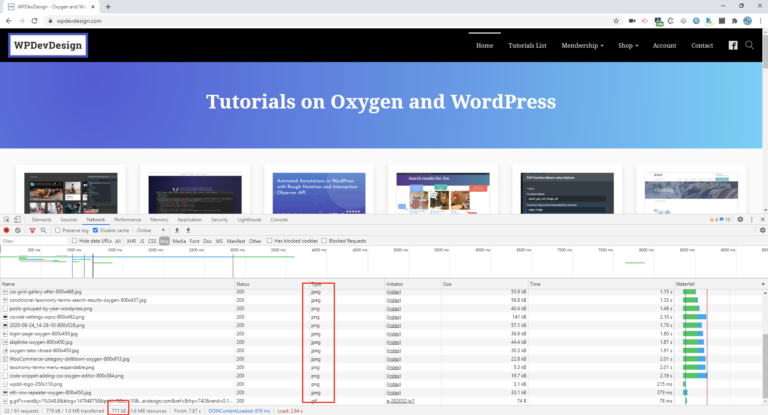
Task: Sort by the Waterfall column arrow
Action: [763, 284]
